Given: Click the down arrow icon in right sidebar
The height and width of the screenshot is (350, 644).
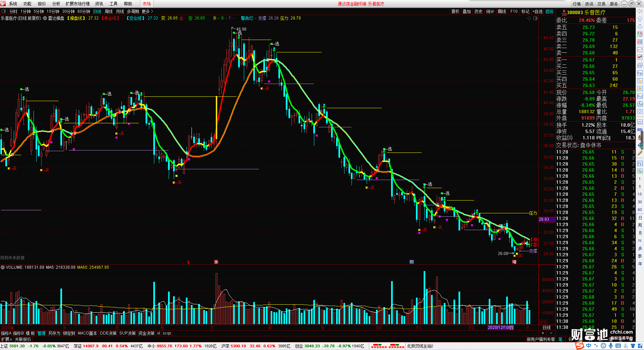Looking at the screenshot, I should (640, 27).
